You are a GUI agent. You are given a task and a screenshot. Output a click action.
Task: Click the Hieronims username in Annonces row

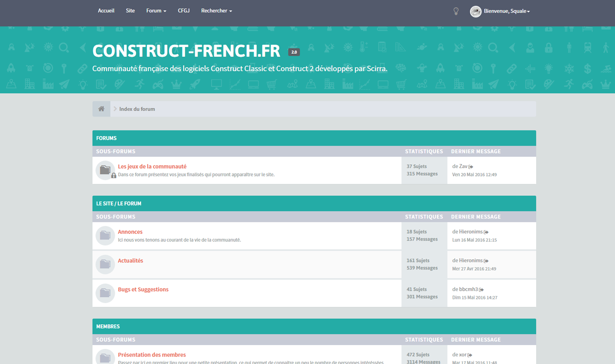(x=470, y=232)
